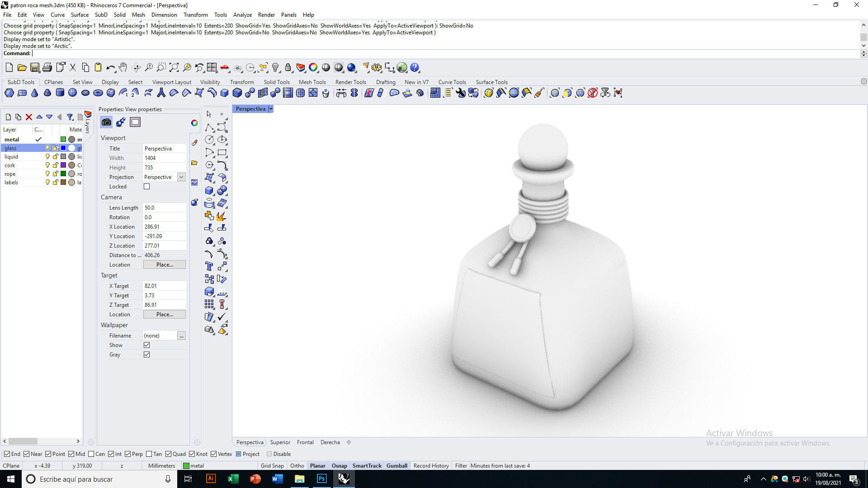Toggle Ortho in the status bar
This screenshot has width=868, height=488.
[x=297, y=466]
